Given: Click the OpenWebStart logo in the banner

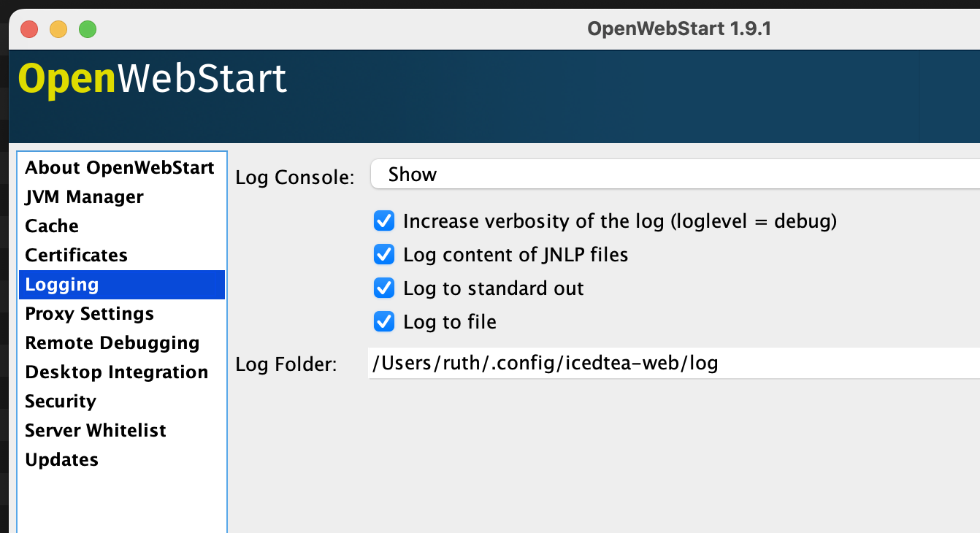Looking at the screenshot, I should click(153, 79).
